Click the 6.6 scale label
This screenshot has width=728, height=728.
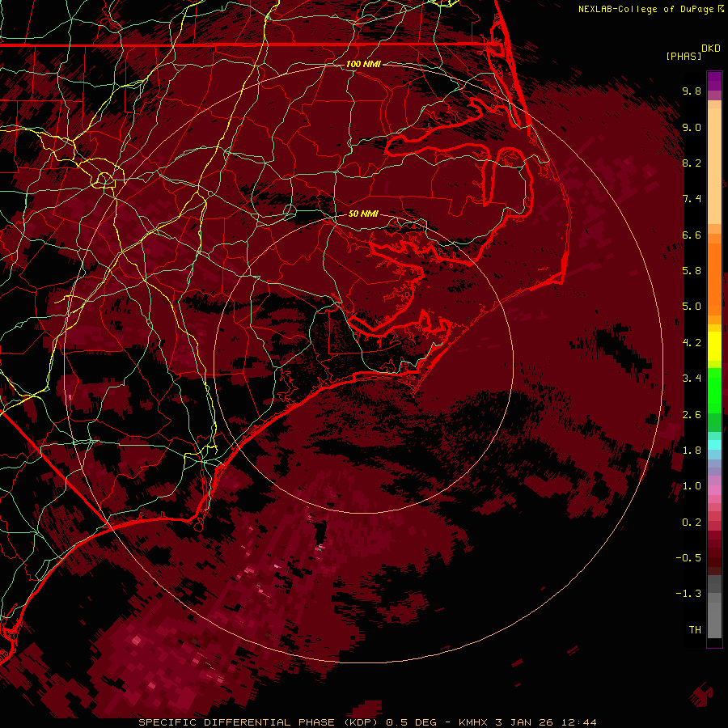692,235
